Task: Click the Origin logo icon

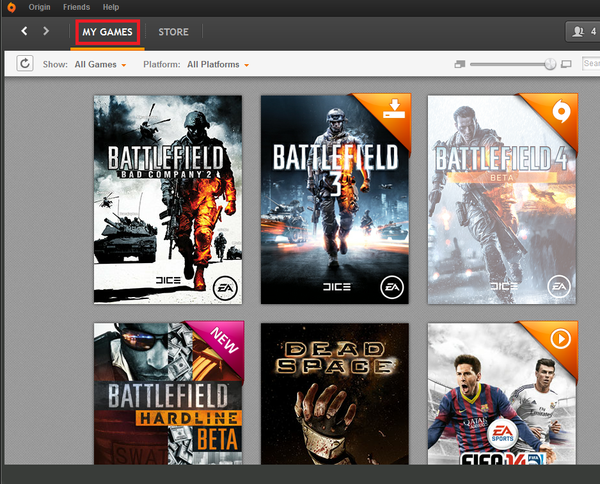Action: pyautogui.click(x=11, y=7)
